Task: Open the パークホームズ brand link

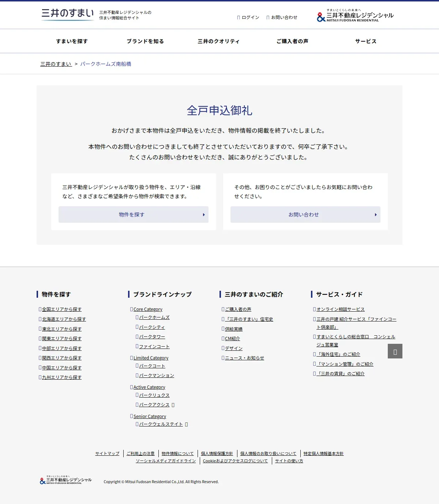Action: click(x=154, y=317)
